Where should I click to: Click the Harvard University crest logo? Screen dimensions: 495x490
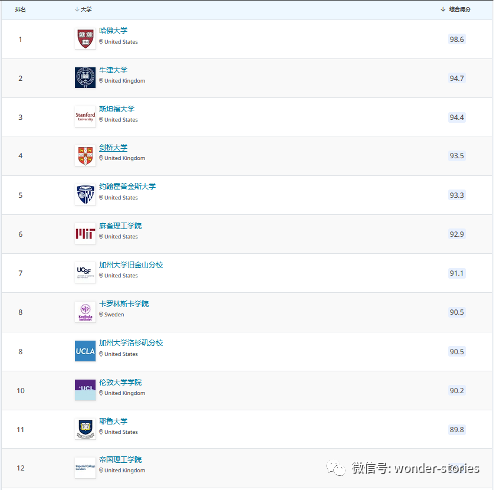pyautogui.click(x=85, y=38)
